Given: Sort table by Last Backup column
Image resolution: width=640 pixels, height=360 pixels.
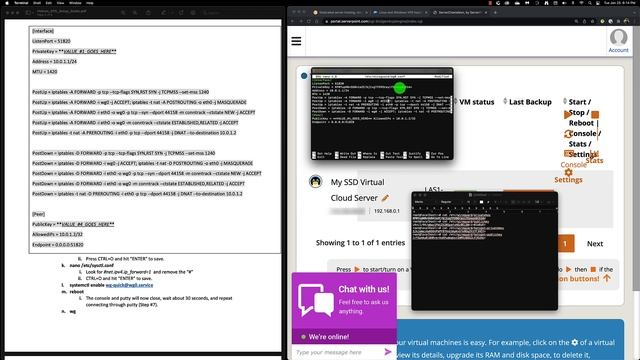Looking at the screenshot, I should click(530, 102).
